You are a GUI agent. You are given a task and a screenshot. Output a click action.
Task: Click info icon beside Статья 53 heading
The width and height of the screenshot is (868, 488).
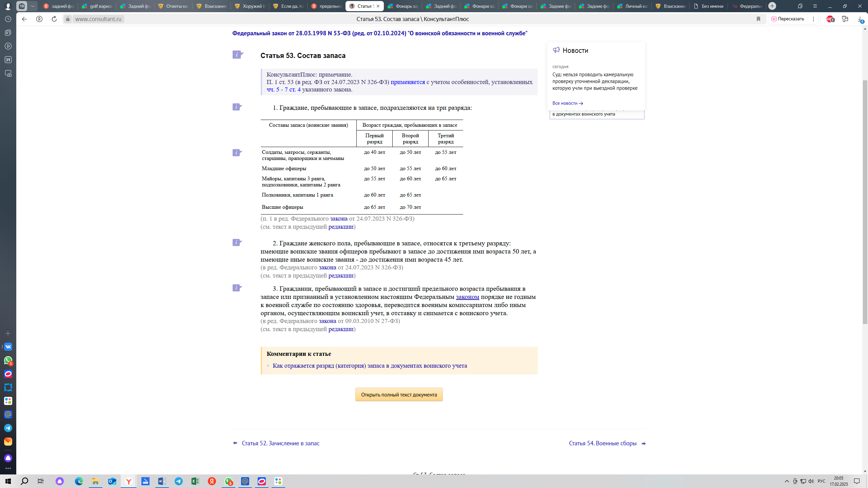pos(237,55)
